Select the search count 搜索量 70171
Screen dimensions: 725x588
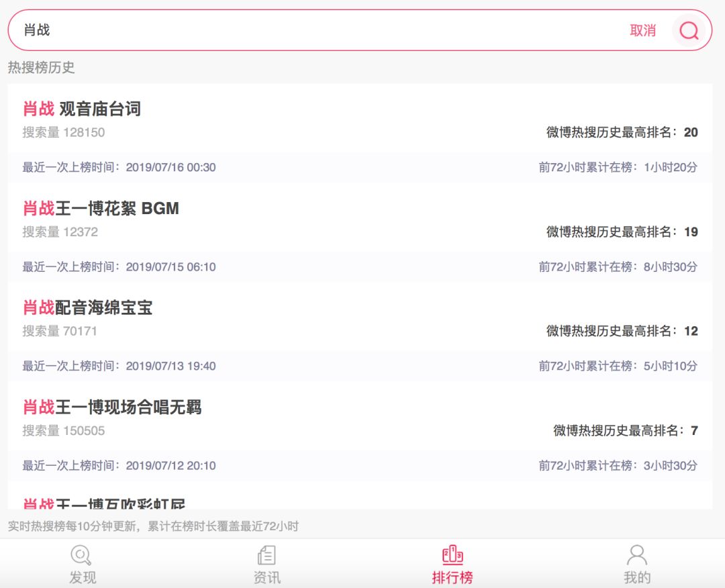pyautogui.click(x=60, y=332)
